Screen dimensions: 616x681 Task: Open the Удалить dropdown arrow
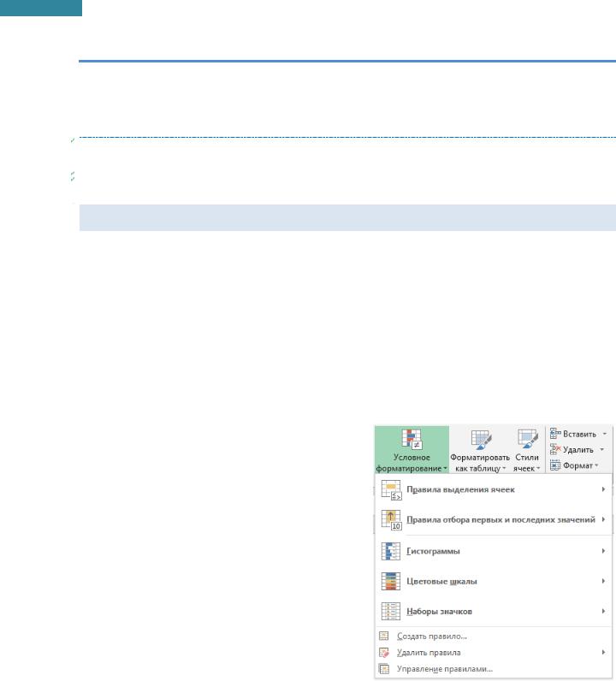coord(602,449)
